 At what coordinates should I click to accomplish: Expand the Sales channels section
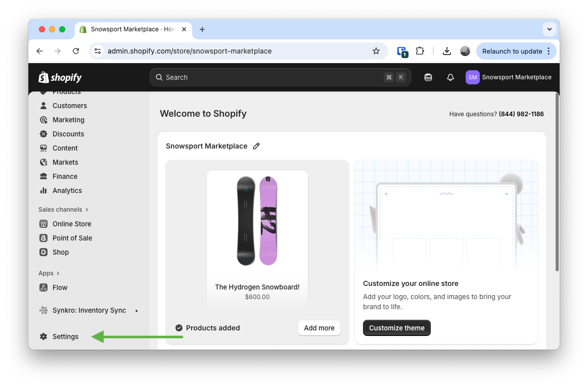click(x=63, y=210)
